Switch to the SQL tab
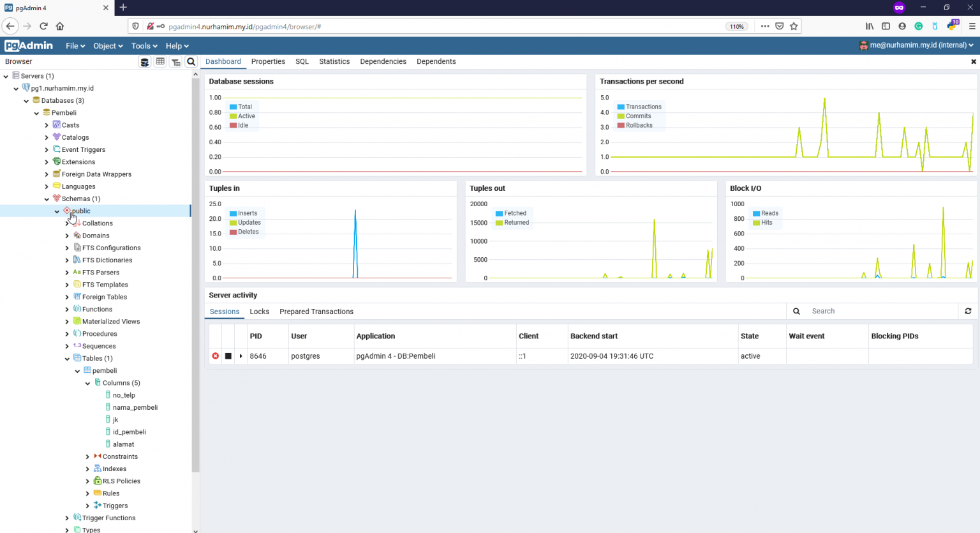 pos(302,61)
